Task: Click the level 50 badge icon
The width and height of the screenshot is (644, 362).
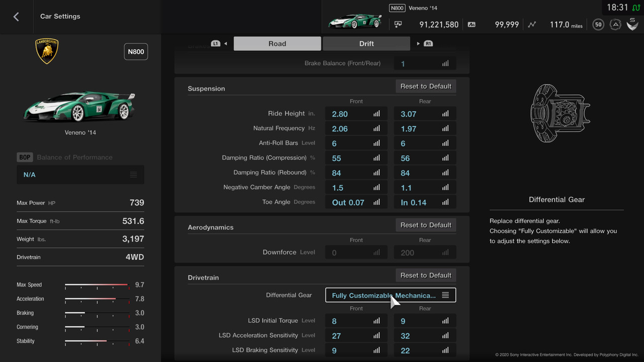Action: tap(598, 24)
